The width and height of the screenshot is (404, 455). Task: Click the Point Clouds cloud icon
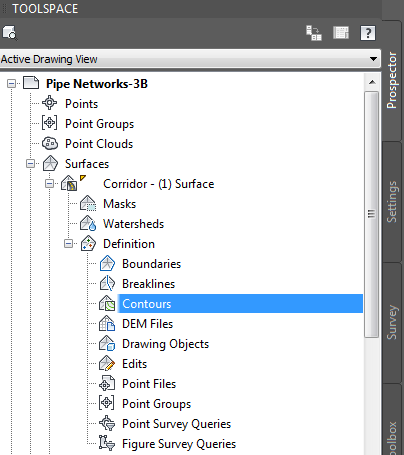[x=50, y=143]
